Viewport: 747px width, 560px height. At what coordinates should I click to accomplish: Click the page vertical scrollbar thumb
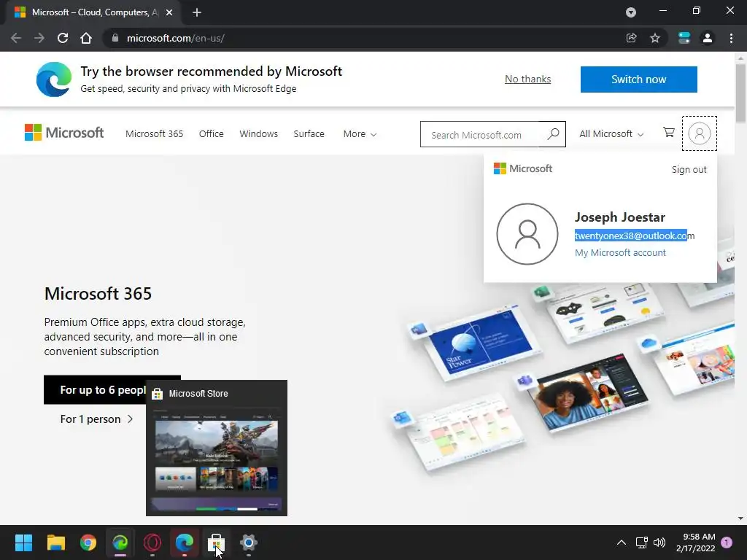(740, 93)
